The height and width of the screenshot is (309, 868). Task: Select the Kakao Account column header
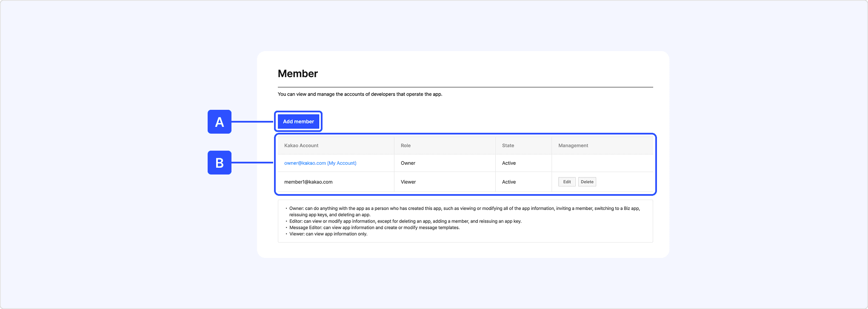(301, 146)
